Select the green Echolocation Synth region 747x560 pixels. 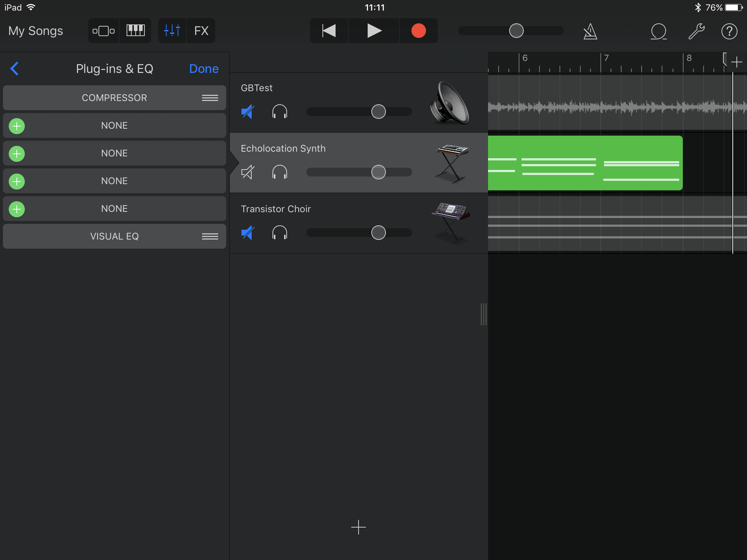click(x=585, y=163)
